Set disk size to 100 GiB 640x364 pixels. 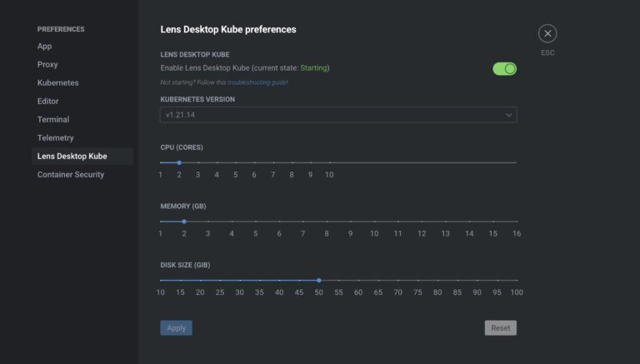coord(517,281)
